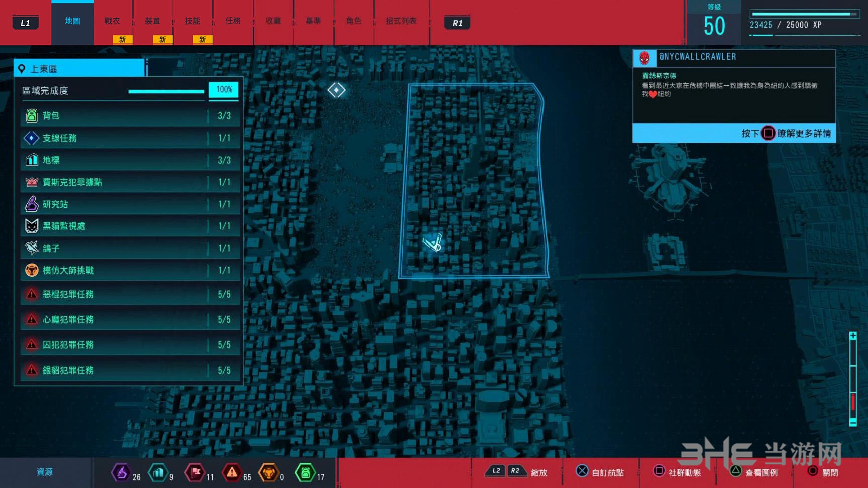The height and width of the screenshot is (488, 868).
Task: Select the 黑貓監視處 cat icon
Action: 31,226
